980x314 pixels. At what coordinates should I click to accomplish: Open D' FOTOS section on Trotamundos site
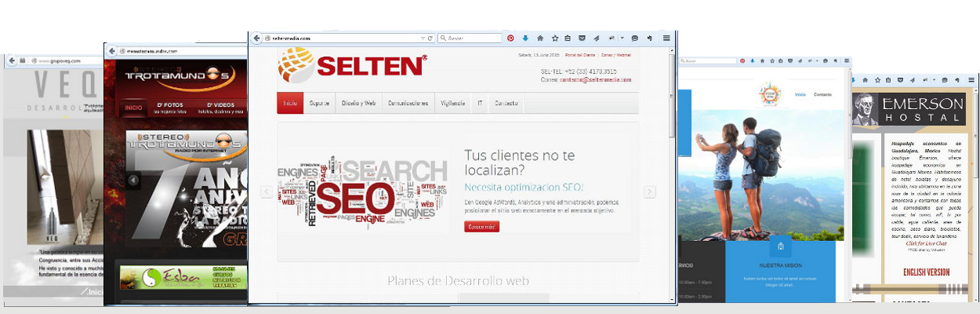tap(170, 108)
